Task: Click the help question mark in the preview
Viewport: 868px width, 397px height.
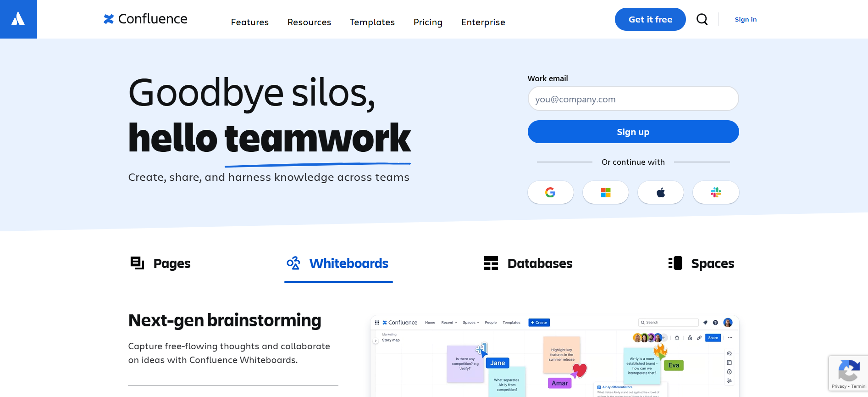Action: coord(715,323)
